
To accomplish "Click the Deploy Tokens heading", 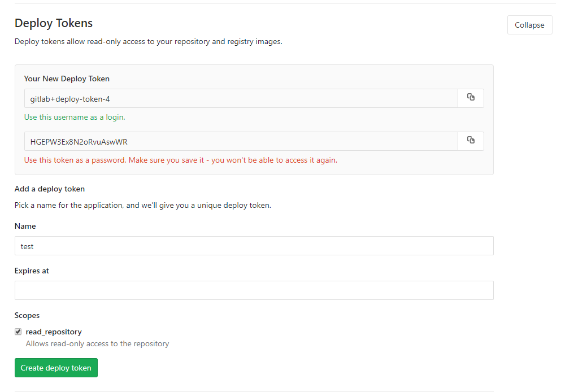I will click(54, 23).
